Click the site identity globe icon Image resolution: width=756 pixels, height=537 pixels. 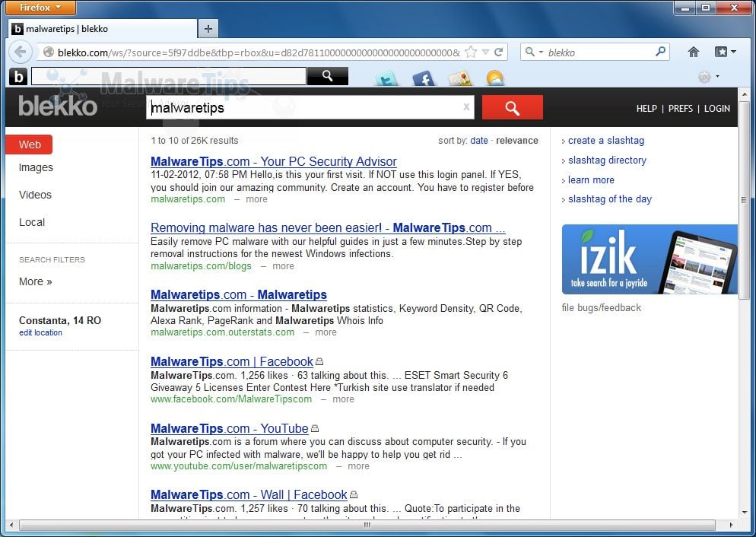pyautogui.click(x=48, y=52)
